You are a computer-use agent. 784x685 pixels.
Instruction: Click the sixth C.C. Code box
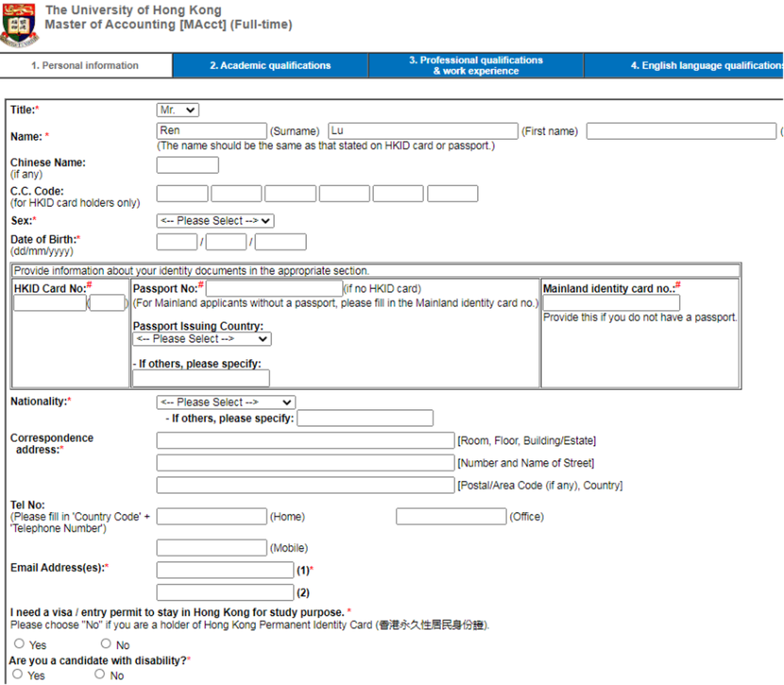coord(453,193)
